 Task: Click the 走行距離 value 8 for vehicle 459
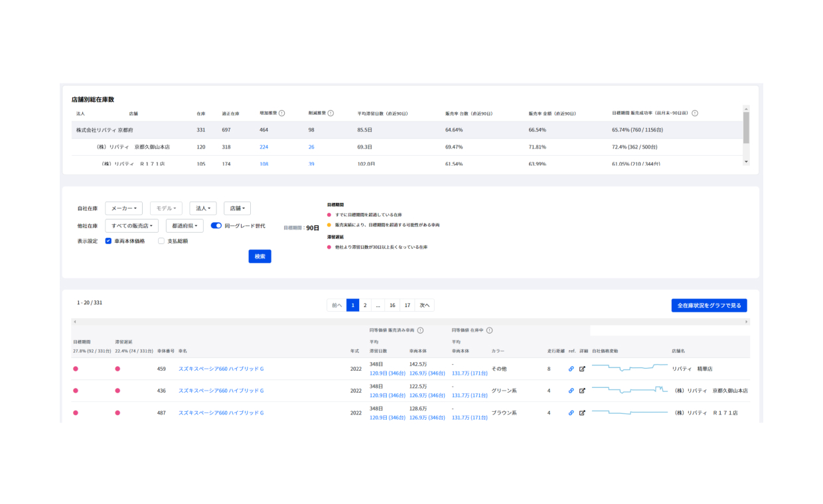tap(549, 369)
